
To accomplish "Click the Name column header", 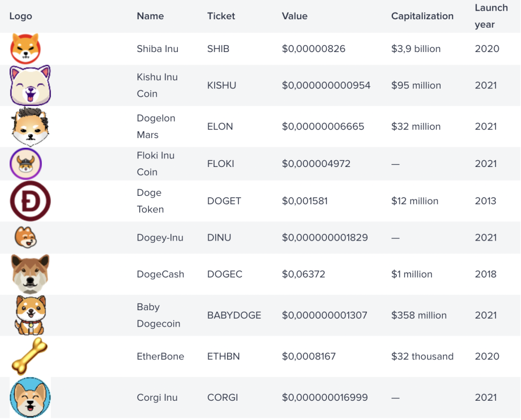I will tap(150, 16).
